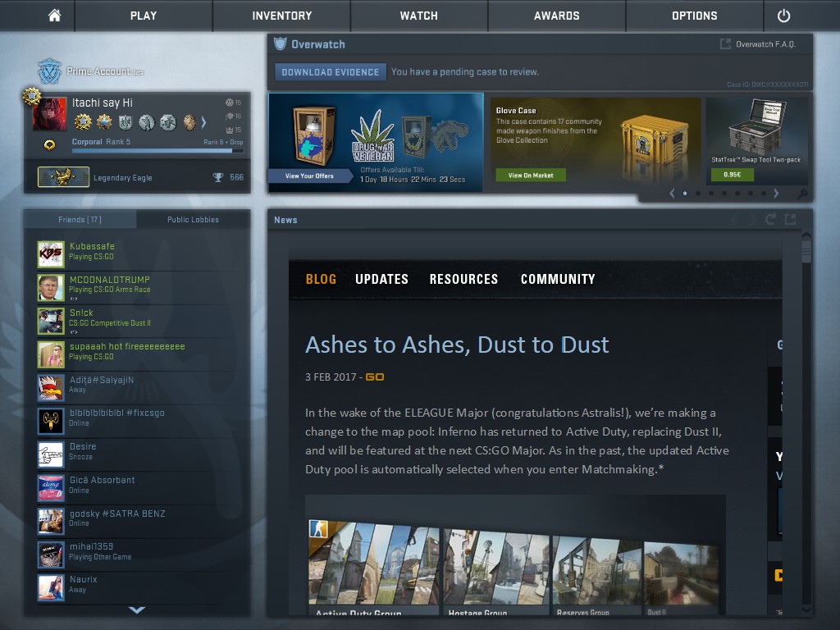
Task: Open the RESOURCES tab in news
Action: pyautogui.click(x=463, y=279)
